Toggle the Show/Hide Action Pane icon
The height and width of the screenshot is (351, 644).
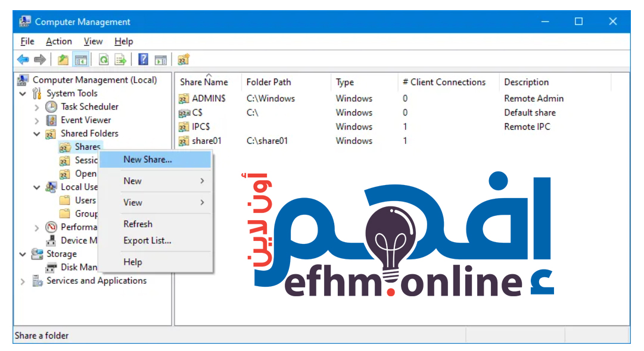[161, 60]
